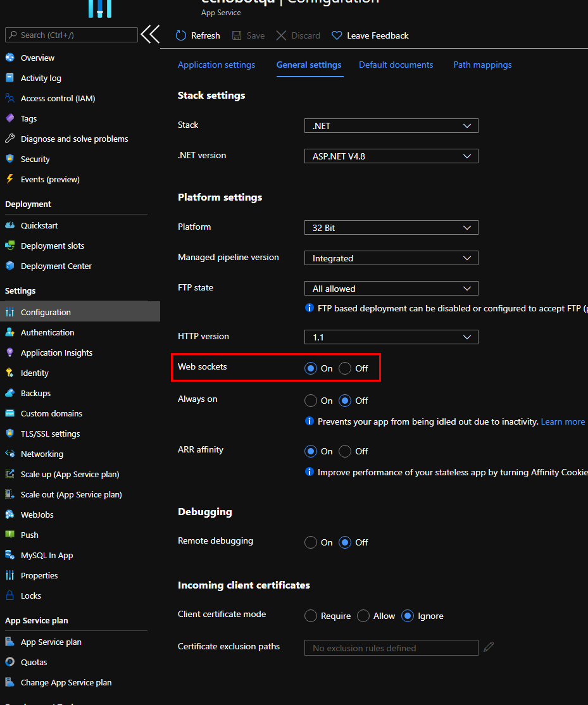
Task: Enable Remote debugging On
Action: click(x=311, y=542)
